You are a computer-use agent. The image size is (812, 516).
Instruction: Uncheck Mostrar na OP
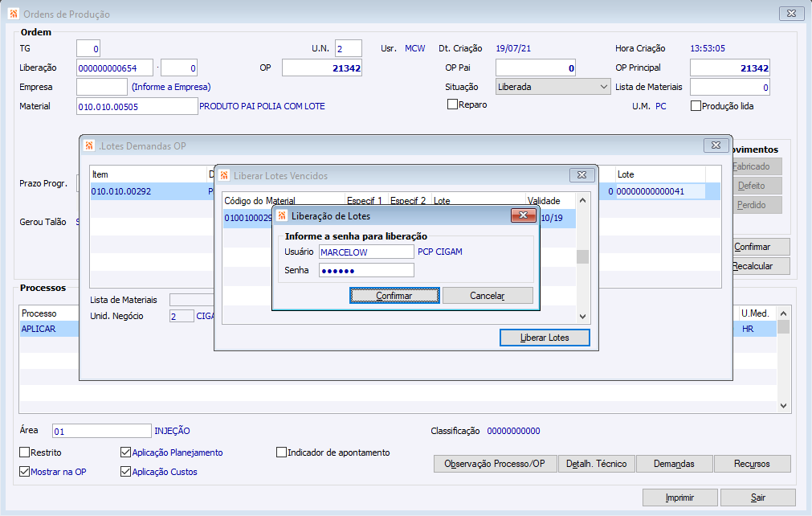[24, 472]
